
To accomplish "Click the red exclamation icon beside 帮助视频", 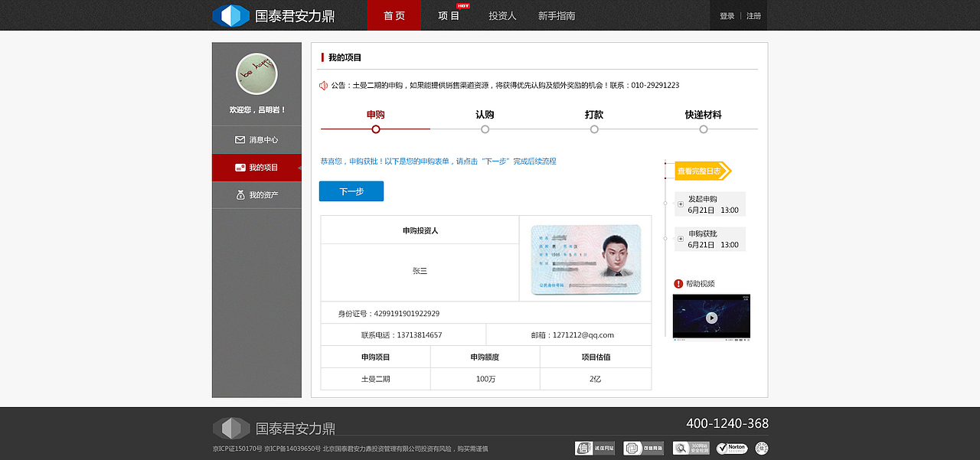I will (x=678, y=284).
